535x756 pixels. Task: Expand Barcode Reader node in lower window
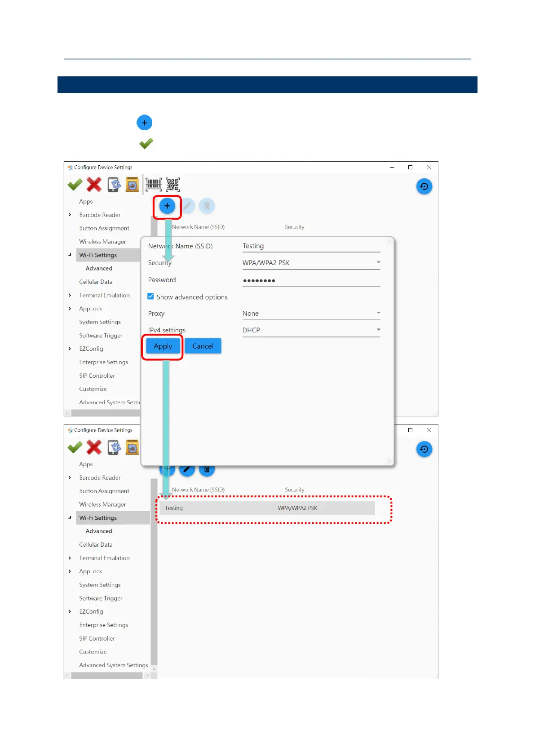point(70,477)
